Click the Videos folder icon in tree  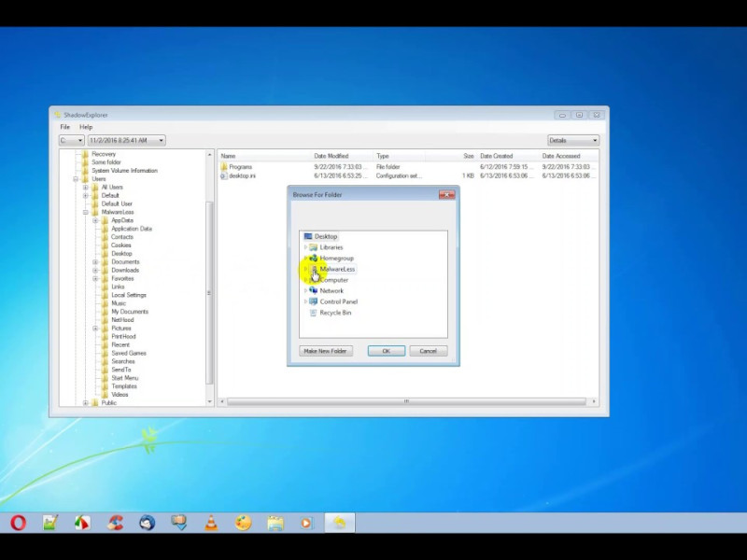(105, 394)
